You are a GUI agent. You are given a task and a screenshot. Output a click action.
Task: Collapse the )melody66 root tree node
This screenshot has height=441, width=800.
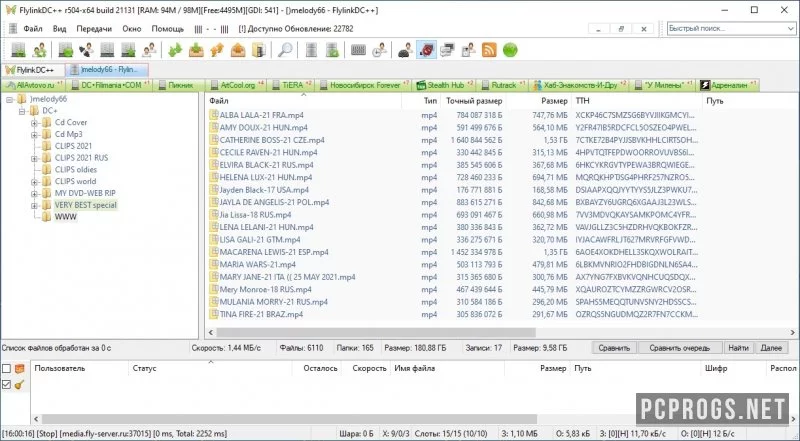(x=10, y=99)
